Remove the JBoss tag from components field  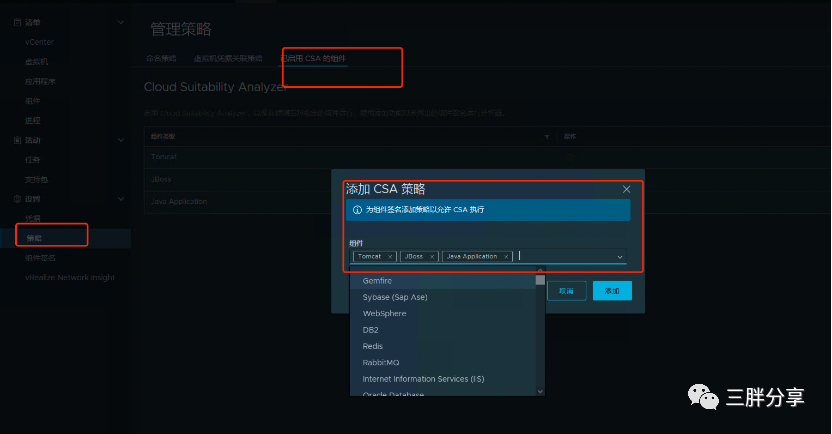432,257
